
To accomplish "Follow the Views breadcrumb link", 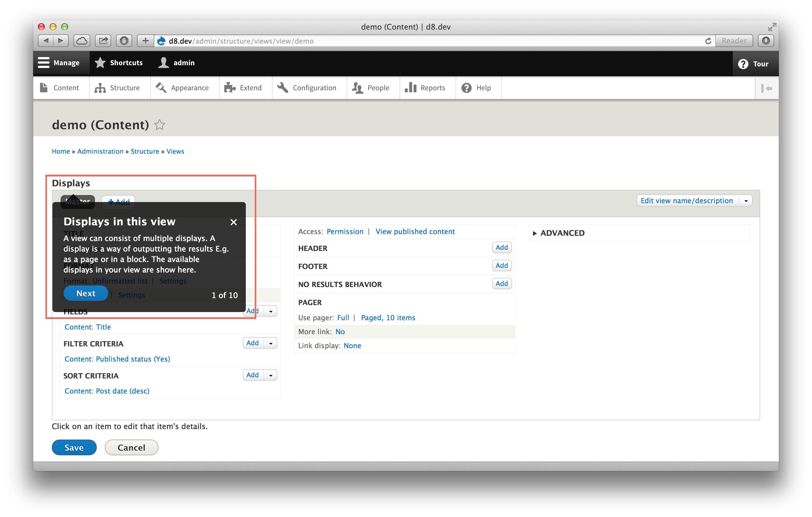I will click(175, 151).
